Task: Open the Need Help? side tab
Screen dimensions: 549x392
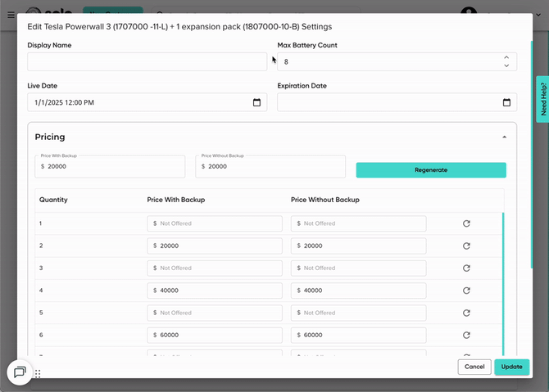Action: pos(542,99)
